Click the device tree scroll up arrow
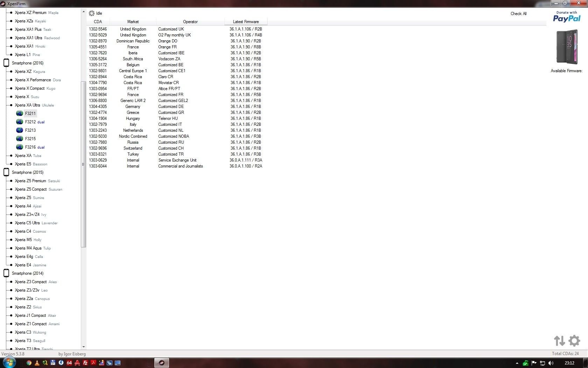588x368 pixels. tap(83, 12)
